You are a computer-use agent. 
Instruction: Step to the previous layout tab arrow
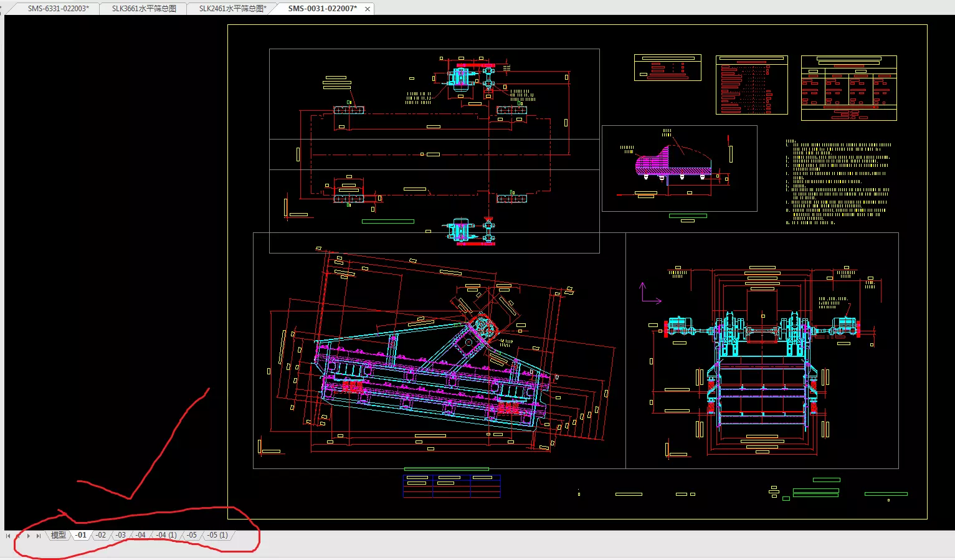pos(18,536)
